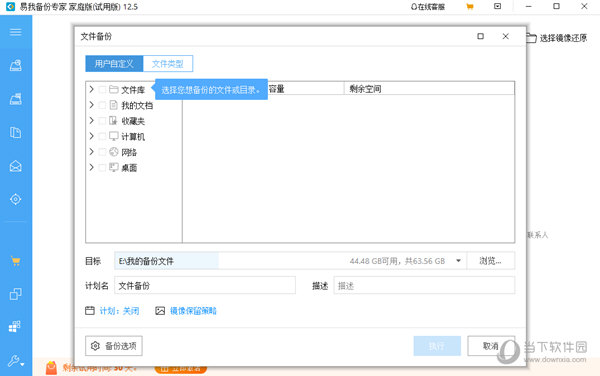Expand the 文件库 tree node
The width and height of the screenshot is (600, 376).
click(91, 90)
